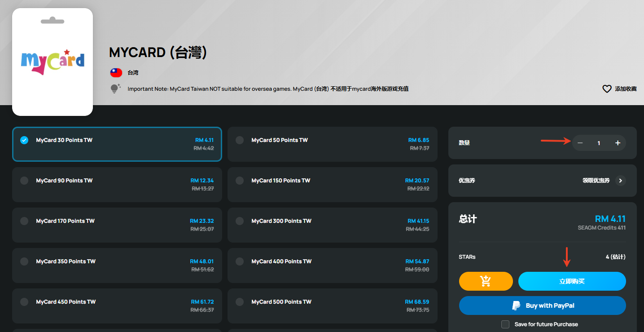Select MyCard 150 Points TW option
The height and width of the screenshot is (332, 644).
(x=333, y=185)
